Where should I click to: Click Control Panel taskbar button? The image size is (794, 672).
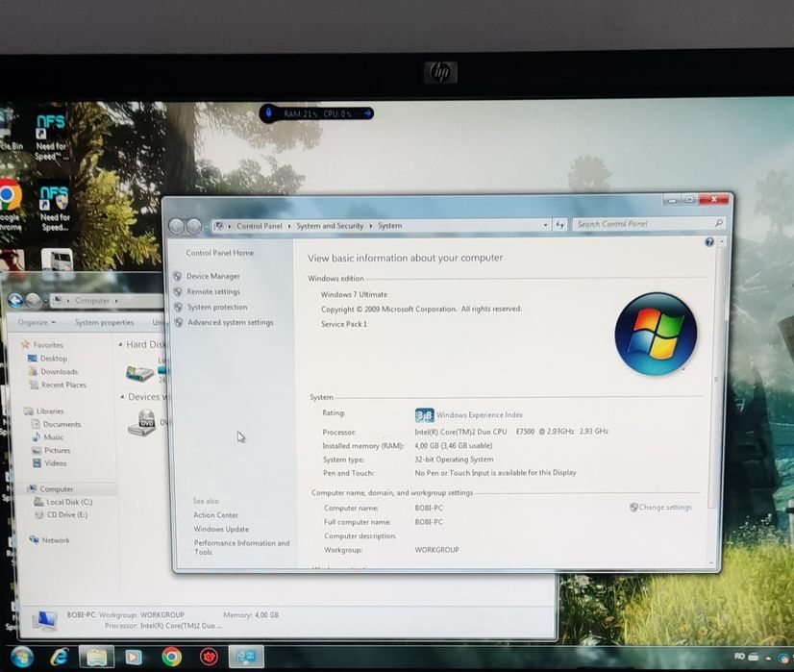click(246, 657)
